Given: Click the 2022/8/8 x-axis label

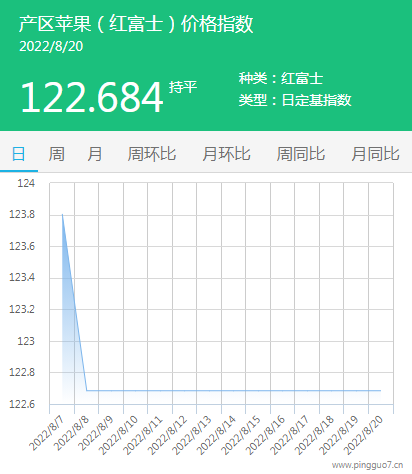Looking at the screenshot, I should tap(71, 433).
